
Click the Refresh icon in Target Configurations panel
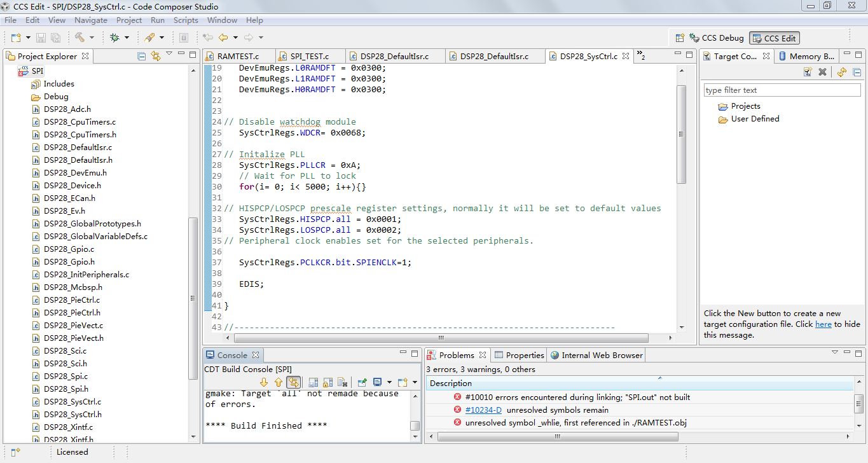pos(841,73)
